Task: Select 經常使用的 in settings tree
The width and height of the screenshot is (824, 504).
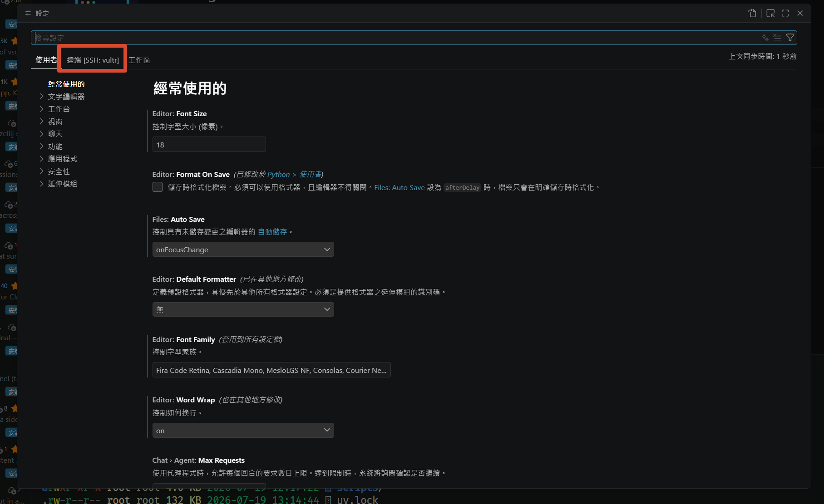Action: click(x=66, y=84)
